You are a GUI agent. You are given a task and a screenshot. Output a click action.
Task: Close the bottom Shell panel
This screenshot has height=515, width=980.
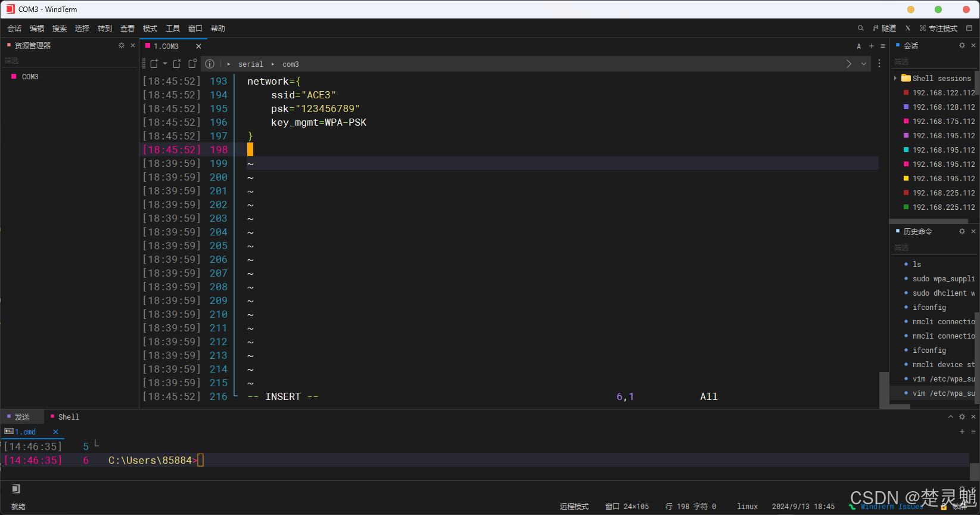click(x=973, y=417)
